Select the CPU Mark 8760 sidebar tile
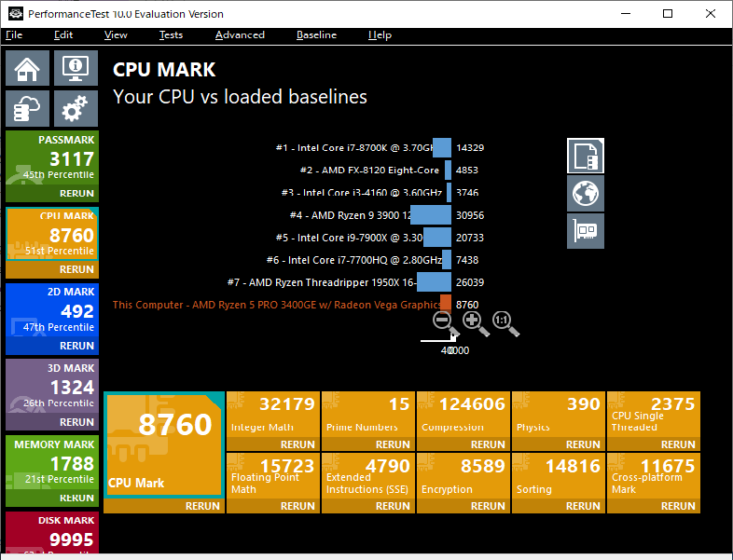Image resolution: width=733 pixels, height=560 pixels. pos(52,235)
